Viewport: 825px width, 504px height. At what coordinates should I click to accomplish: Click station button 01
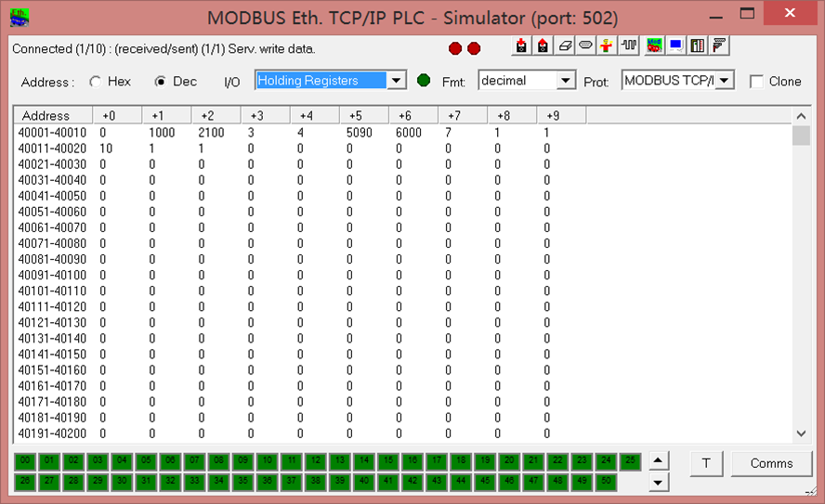(x=49, y=461)
